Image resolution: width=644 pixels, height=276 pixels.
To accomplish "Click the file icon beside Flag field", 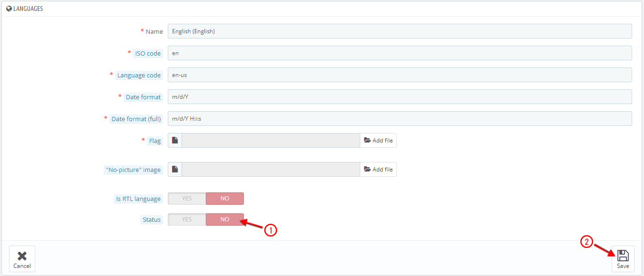I will (175, 141).
